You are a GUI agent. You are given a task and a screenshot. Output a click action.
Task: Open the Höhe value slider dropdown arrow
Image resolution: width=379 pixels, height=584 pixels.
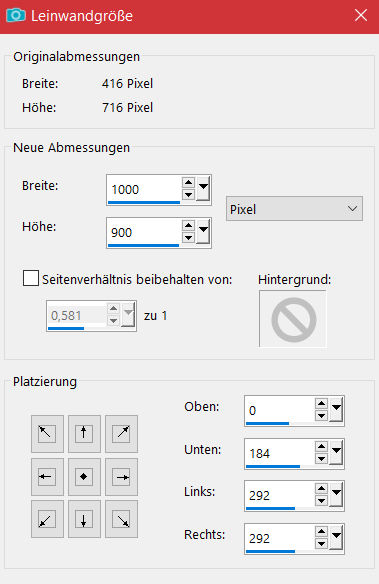click(x=203, y=232)
